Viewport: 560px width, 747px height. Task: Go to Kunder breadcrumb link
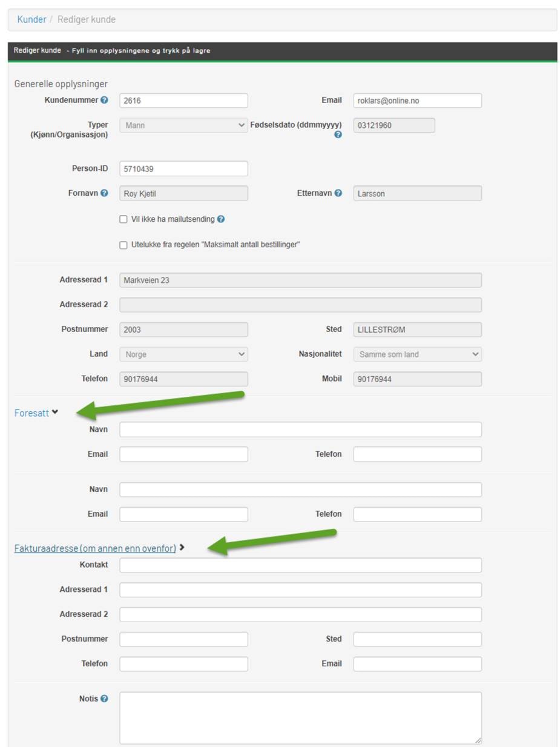point(31,19)
